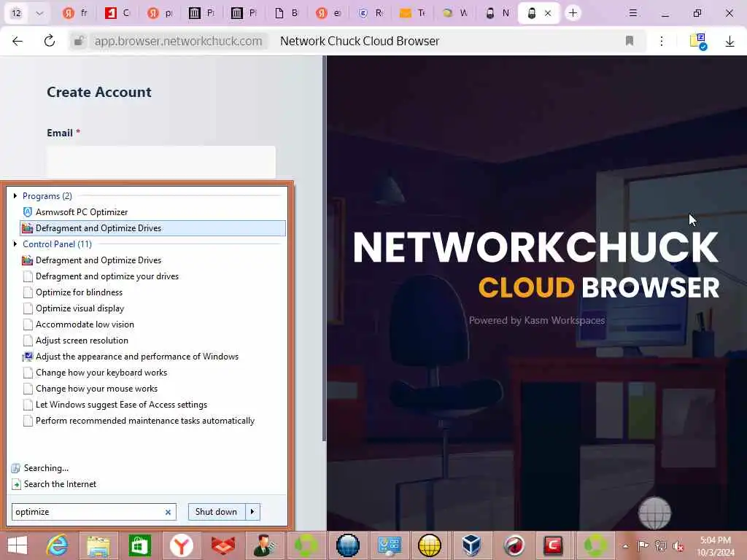747x560 pixels.
Task: Open the browser extension icon with blue badge
Action: point(698,42)
